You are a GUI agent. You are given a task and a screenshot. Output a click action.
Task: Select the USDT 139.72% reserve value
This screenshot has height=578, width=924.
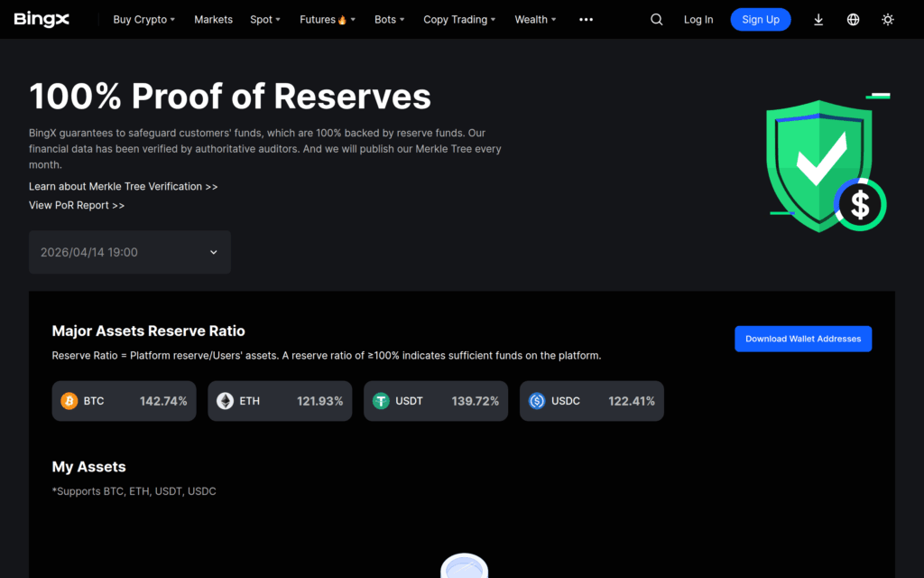tap(475, 401)
